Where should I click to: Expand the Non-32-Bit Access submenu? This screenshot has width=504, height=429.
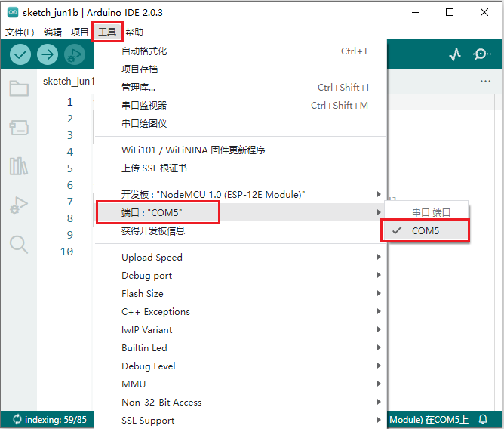(241, 402)
